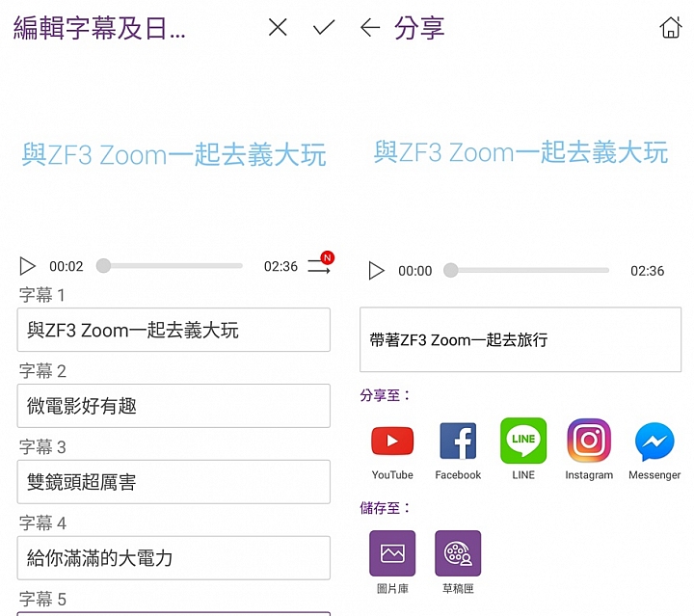Cancel subtitle editing with the X icon
The height and width of the screenshot is (616, 694).
(x=278, y=27)
